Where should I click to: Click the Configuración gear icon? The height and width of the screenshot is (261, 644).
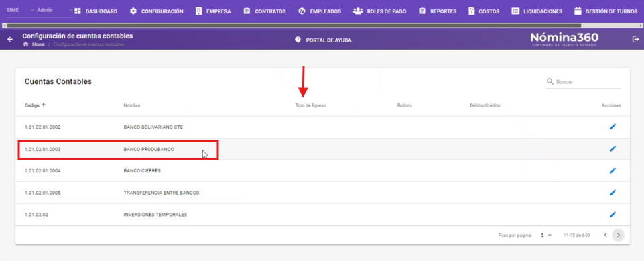[x=133, y=11]
